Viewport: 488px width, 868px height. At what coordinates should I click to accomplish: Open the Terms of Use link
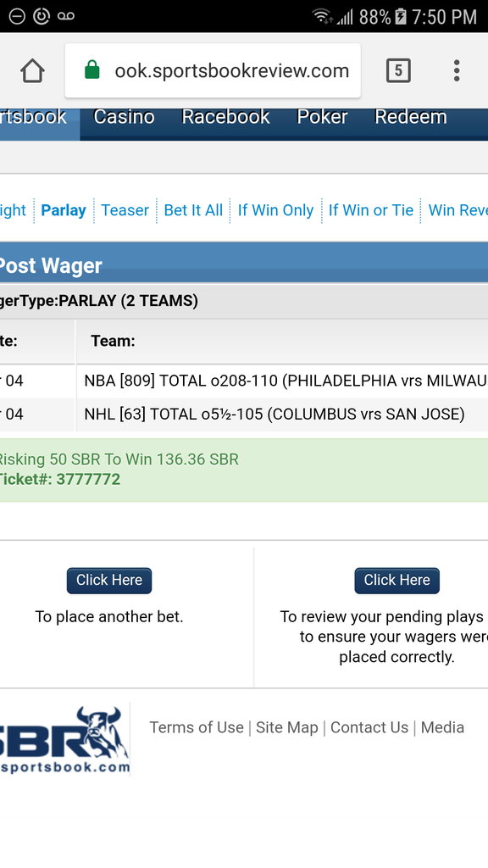click(197, 727)
